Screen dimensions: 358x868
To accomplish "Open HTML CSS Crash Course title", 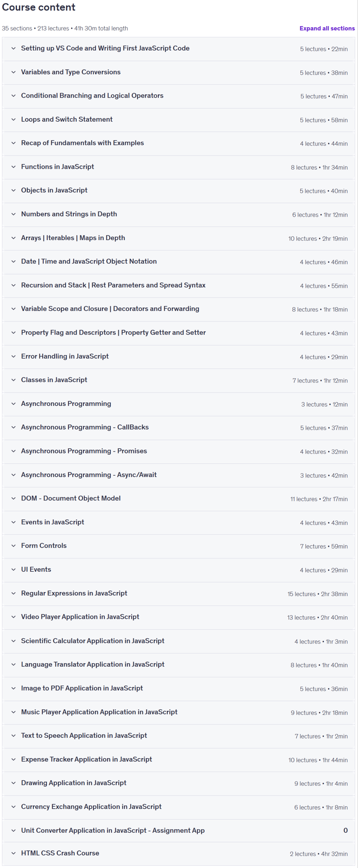I will point(60,853).
